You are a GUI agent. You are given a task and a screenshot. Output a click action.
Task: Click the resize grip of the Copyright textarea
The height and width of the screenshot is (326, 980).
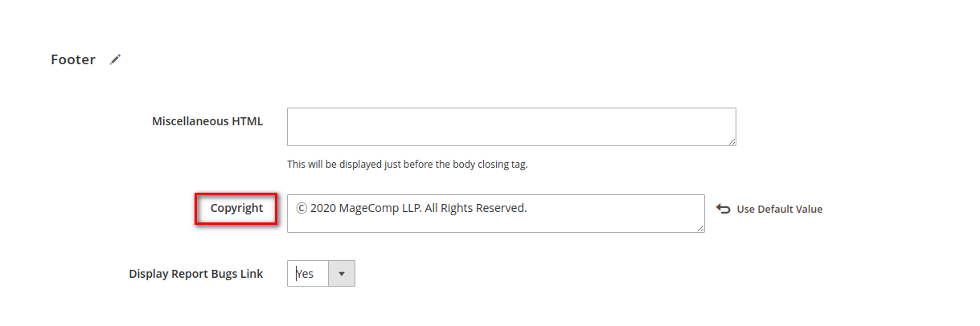(x=700, y=227)
